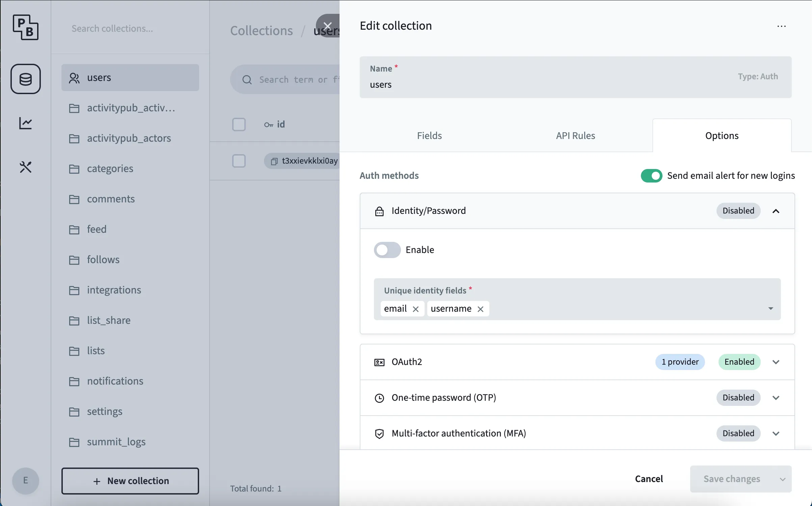
Task: Switch to the API Rules tab
Action: [575, 136]
